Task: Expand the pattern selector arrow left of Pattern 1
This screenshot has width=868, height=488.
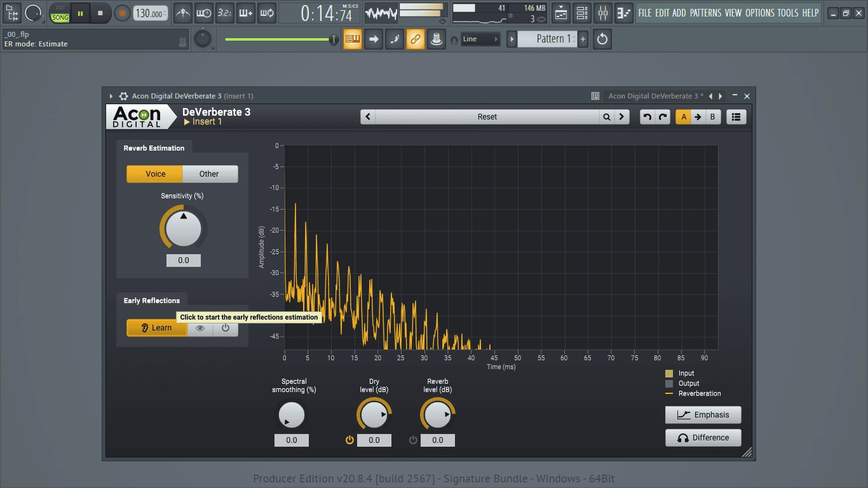Action: [512, 39]
